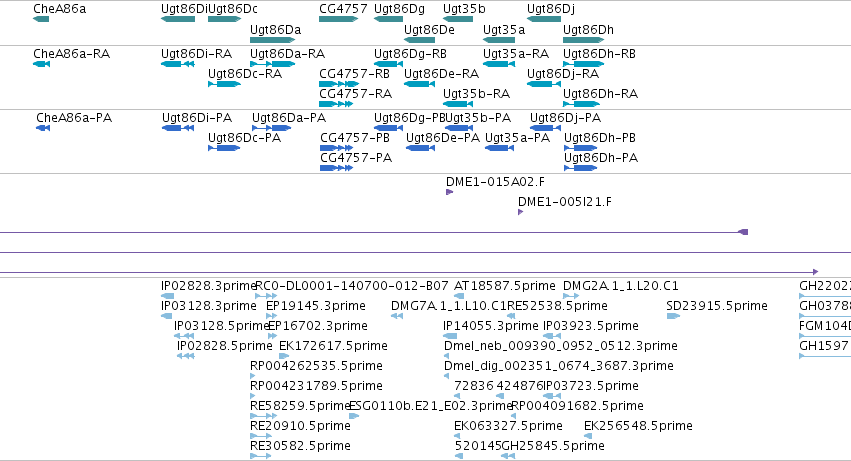Viewport: 851px width, 461px height.
Task: Select the EK172617.5prime EST label
Action: 333,346
